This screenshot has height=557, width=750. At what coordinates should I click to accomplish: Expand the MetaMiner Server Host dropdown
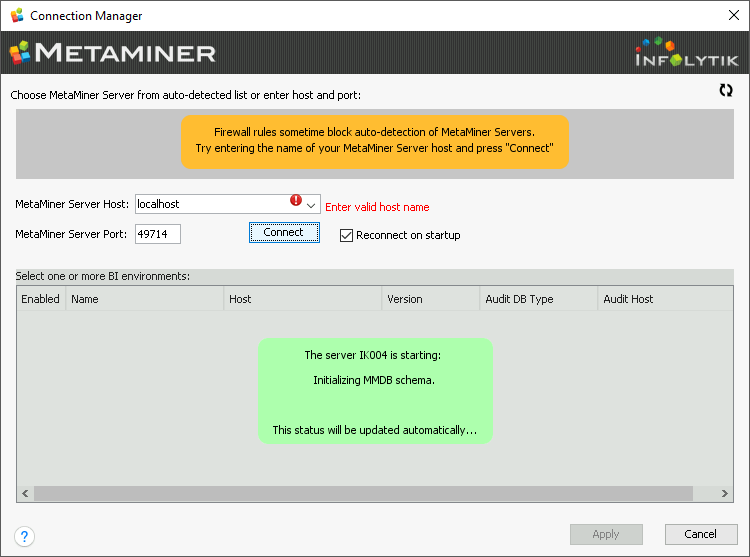(311, 205)
